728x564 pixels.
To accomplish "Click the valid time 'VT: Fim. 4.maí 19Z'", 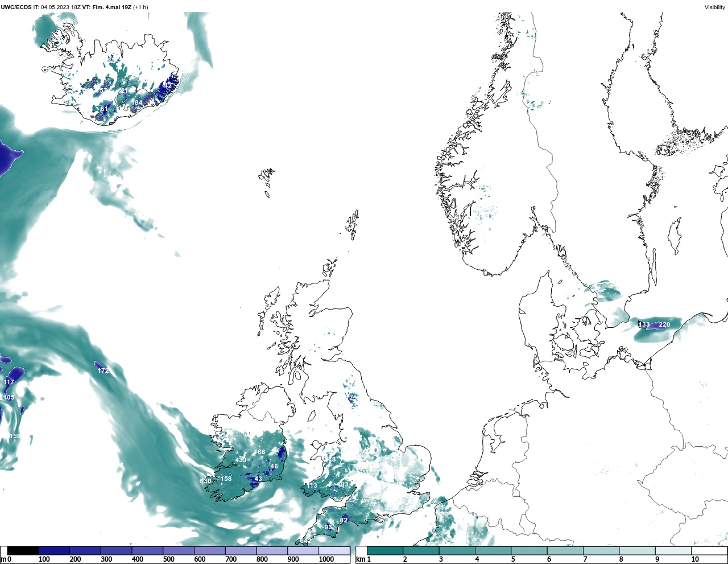I will (107, 7).
